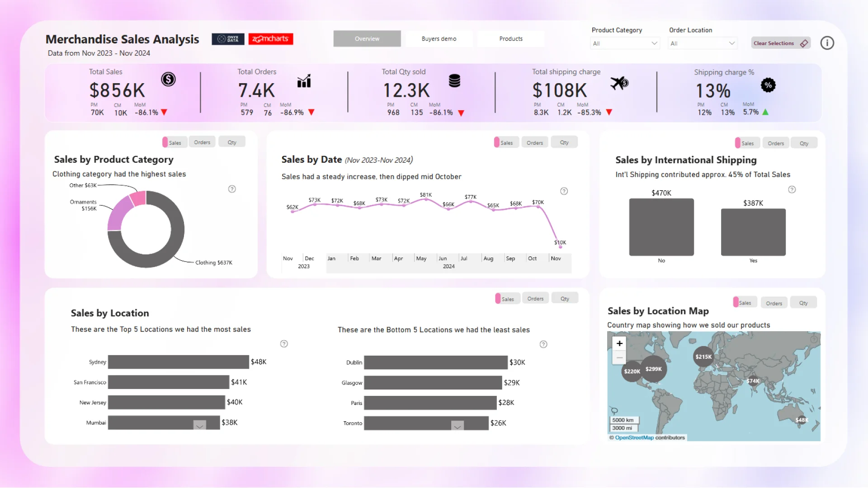Select Orders toggle in International Shipping card
This screenshot has height=488, width=868.
[x=776, y=143]
